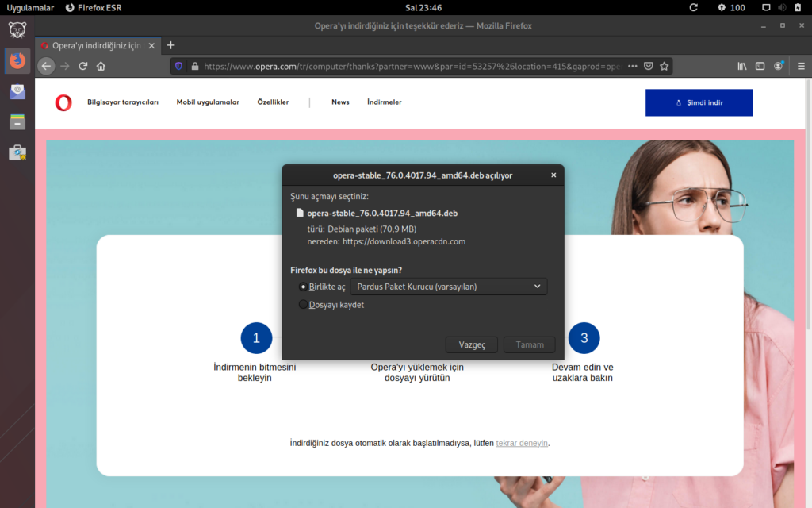Select the 'Birlikte aç' radio option
Image resolution: width=812 pixels, height=508 pixels.
point(303,287)
